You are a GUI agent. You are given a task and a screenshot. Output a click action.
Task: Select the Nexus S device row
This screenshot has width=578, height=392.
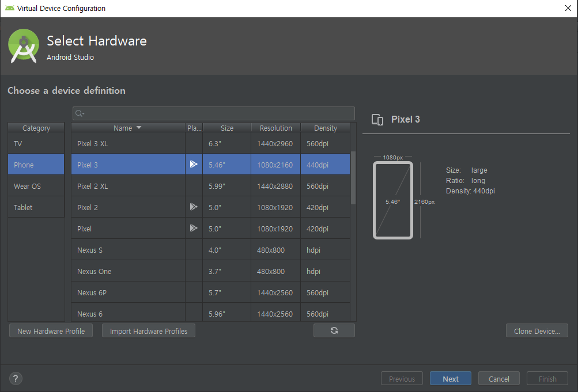pyautogui.click(x=210, y=250)
